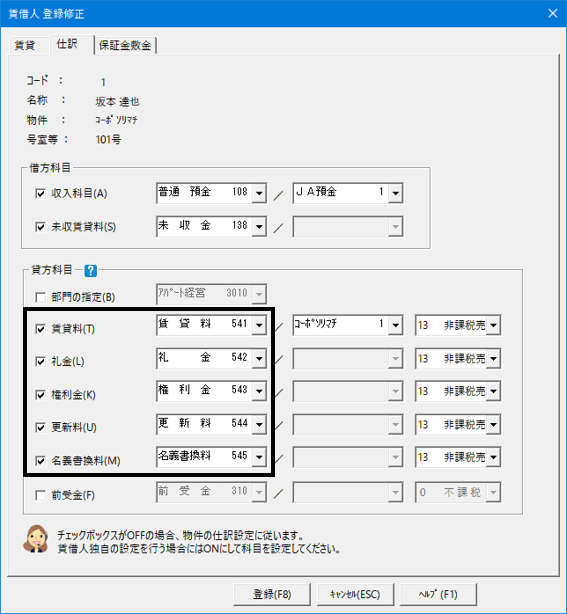The image size is (567, 614).
Task: Toggle the 権利金(K) checkbox
Action: (40, 395)
